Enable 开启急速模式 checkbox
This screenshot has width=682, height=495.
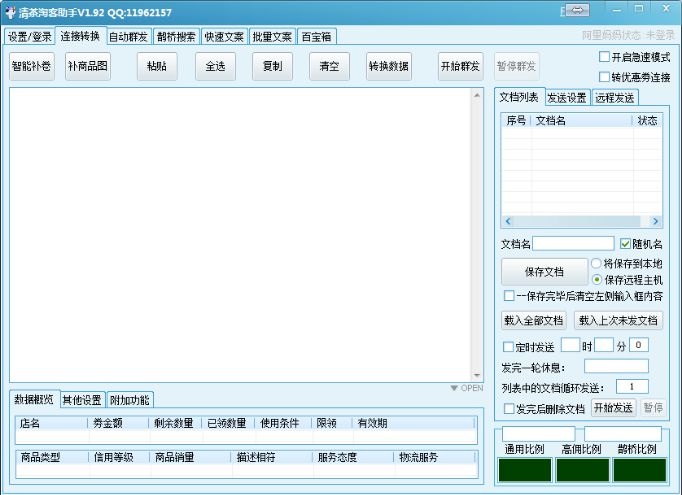[604, 57]
